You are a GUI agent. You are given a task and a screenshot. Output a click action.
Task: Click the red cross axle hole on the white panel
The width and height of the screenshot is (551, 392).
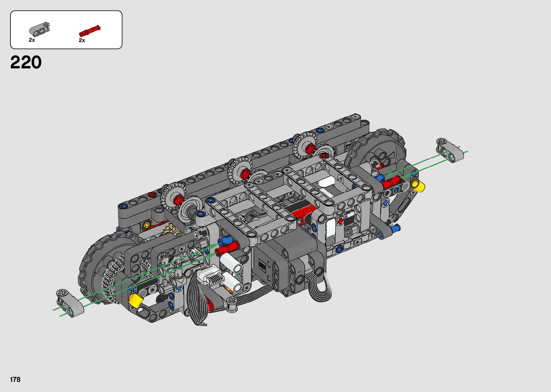(340, 221)
